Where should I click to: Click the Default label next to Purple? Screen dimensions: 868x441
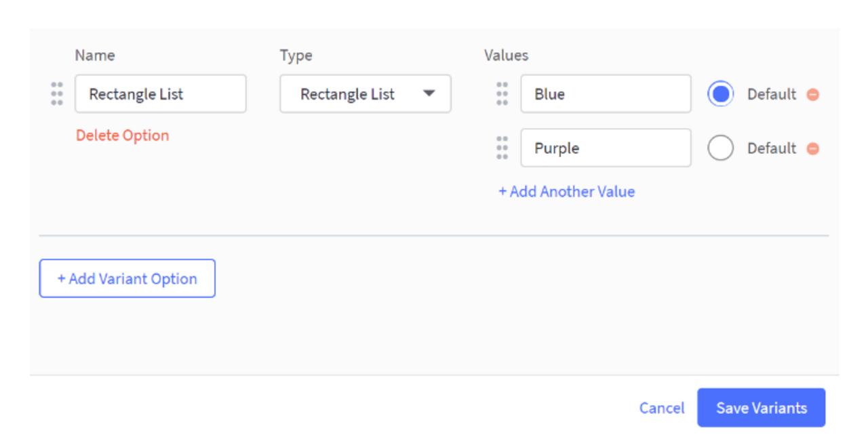pos(771,148)
